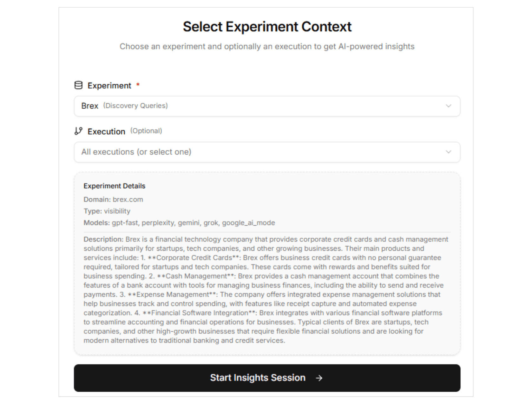
Task: Click the database icon beside Experiment label
Action: coord(78,85)
